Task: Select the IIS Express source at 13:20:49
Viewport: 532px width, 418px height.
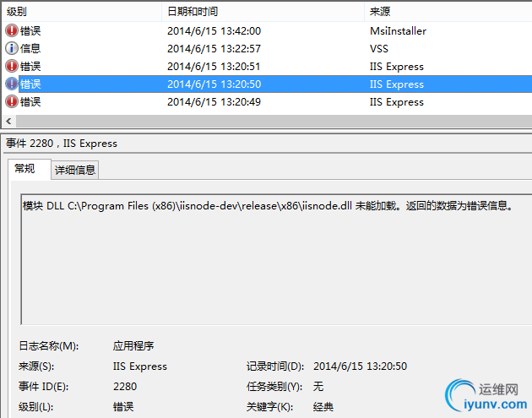Action: coord(397,102)
